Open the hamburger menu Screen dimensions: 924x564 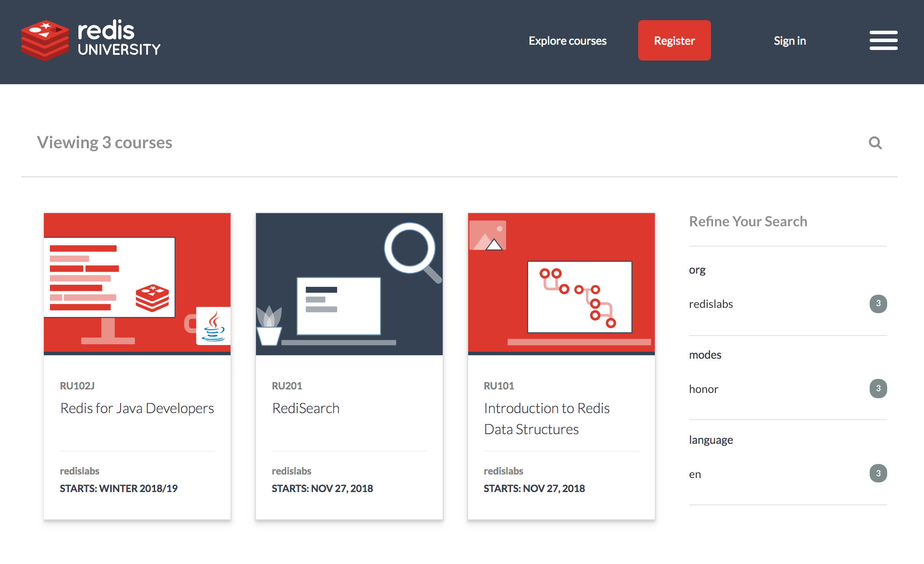coord(883,40)
